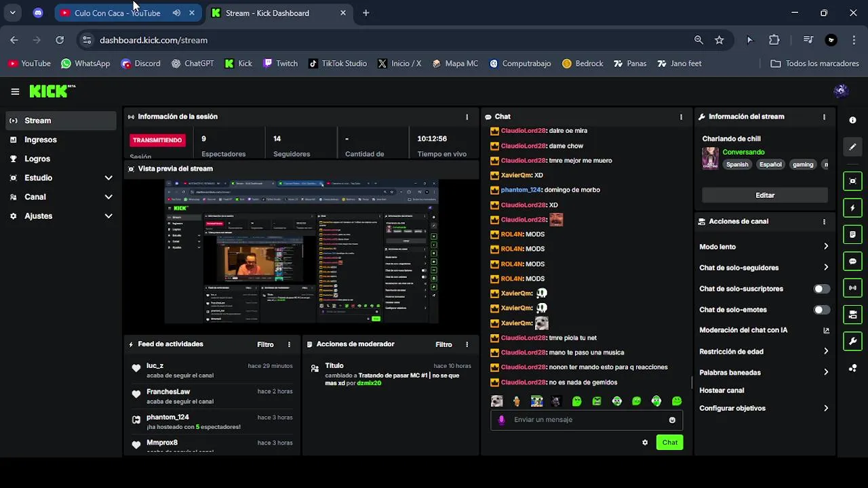Open a new browser tab

click(366, 13)
